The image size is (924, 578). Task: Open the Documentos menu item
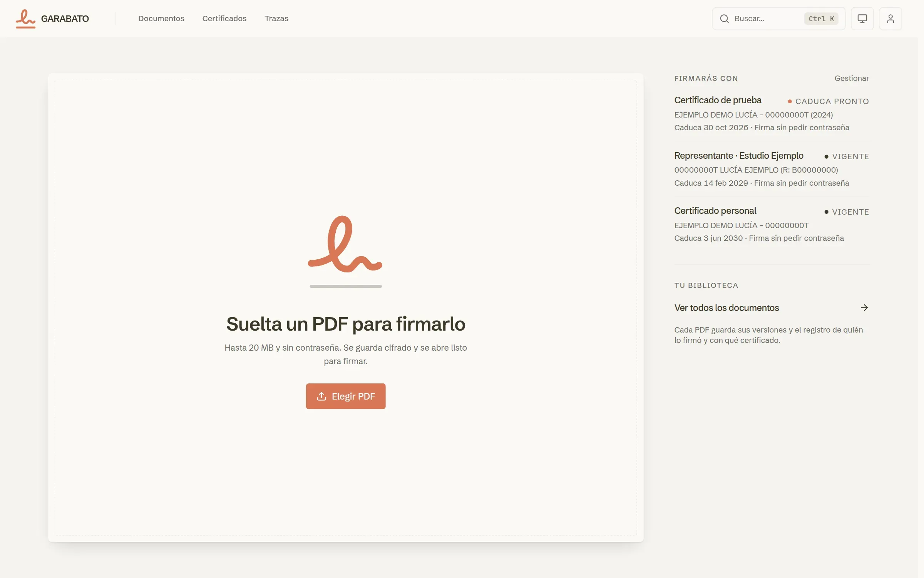(x=161, y=18)
